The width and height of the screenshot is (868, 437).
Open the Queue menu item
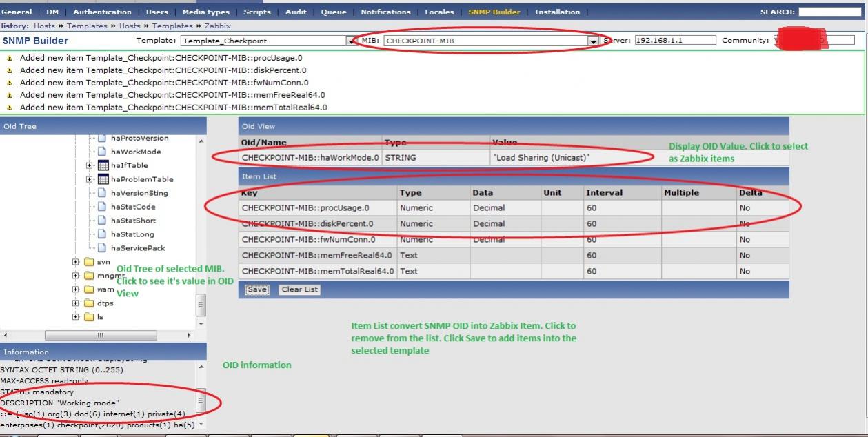[334, 12]
